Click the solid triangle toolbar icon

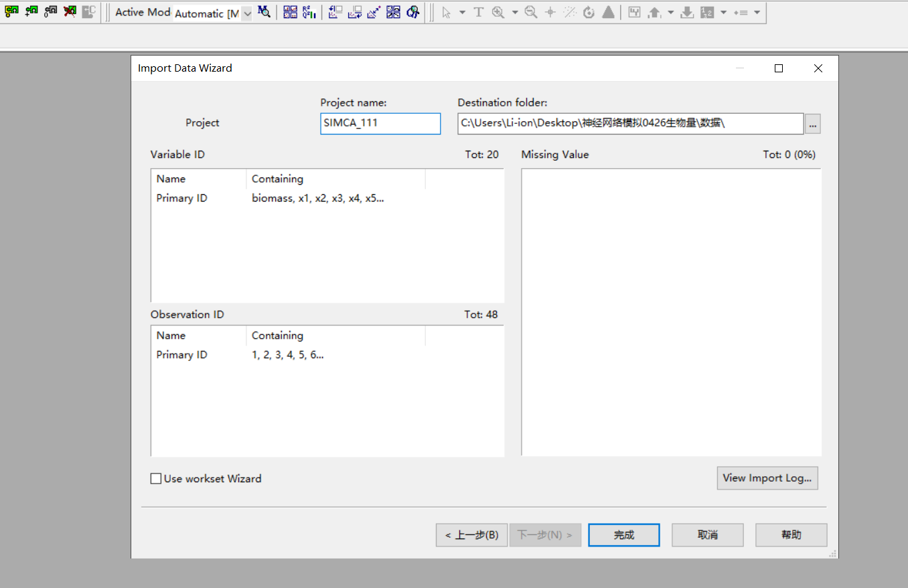click(608, 13)
